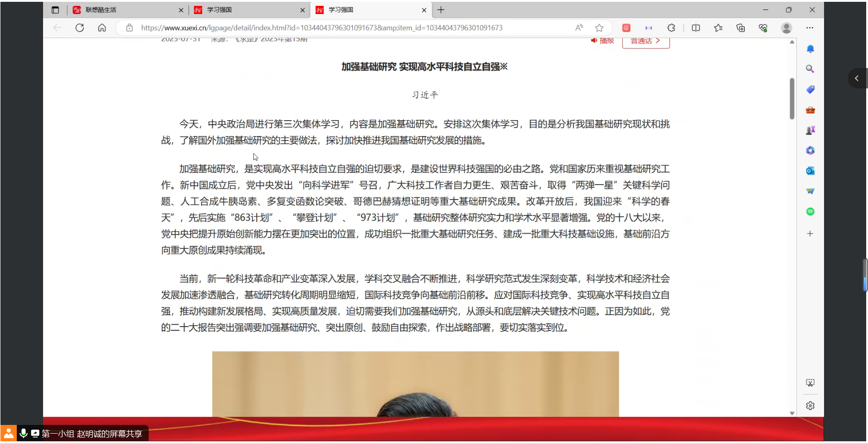The image size is (868, 444).
Task: Toggle split screen view in toolbar
Action: [696, 28]
